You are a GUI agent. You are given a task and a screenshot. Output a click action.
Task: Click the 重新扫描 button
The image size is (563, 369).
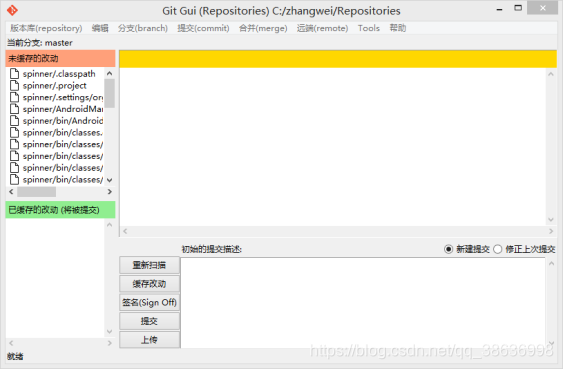149,265
